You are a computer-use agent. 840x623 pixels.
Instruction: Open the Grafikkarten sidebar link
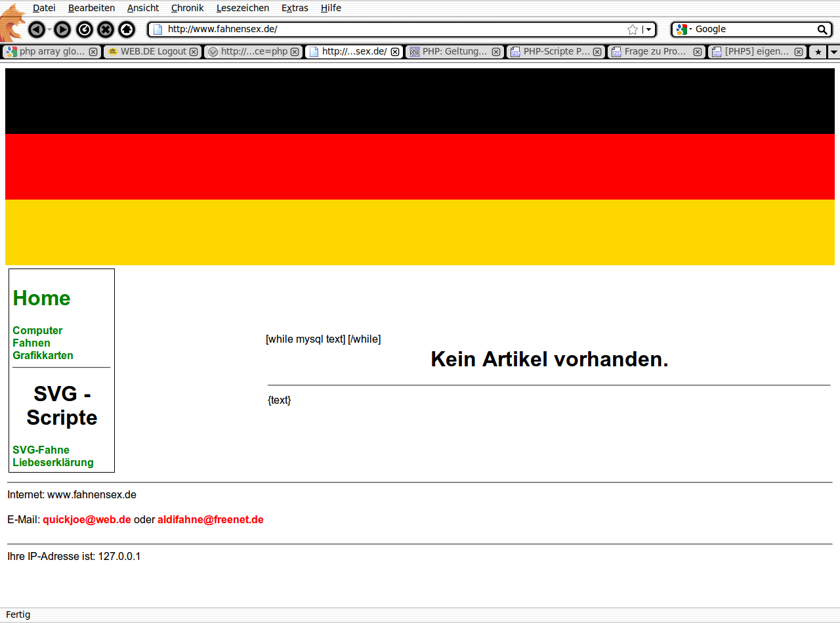click(x=43, y=355)
